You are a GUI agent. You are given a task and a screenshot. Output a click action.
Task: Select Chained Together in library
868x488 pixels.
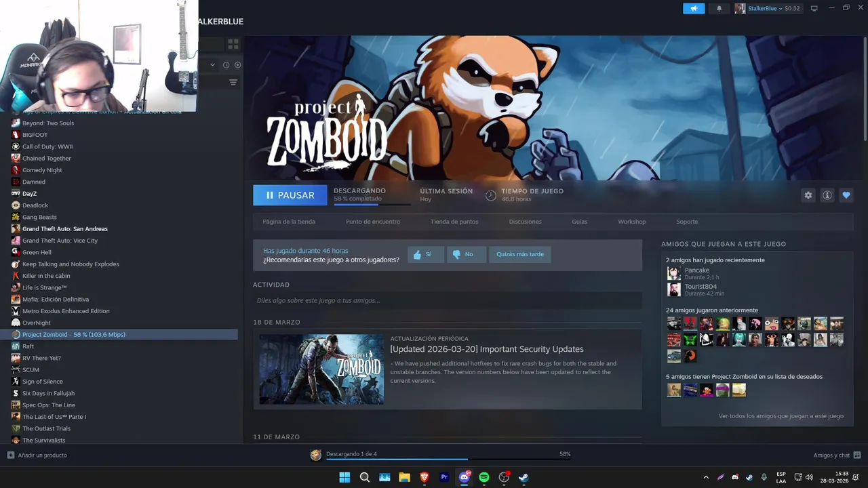click(47, 159)
